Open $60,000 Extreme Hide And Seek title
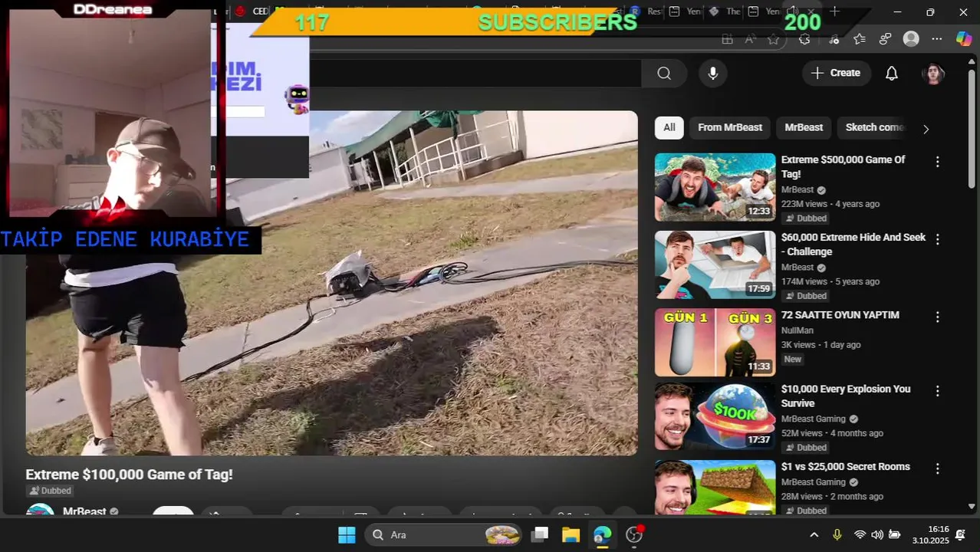The height and width of the screenshot is (552, 980). coord(853,245)
